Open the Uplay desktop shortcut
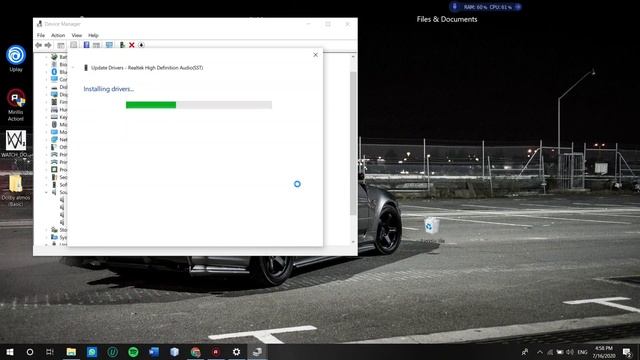 click(16, 58)
